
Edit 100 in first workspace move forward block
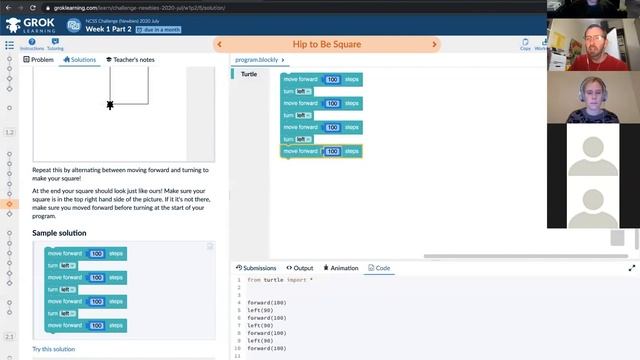pos(332,80)
